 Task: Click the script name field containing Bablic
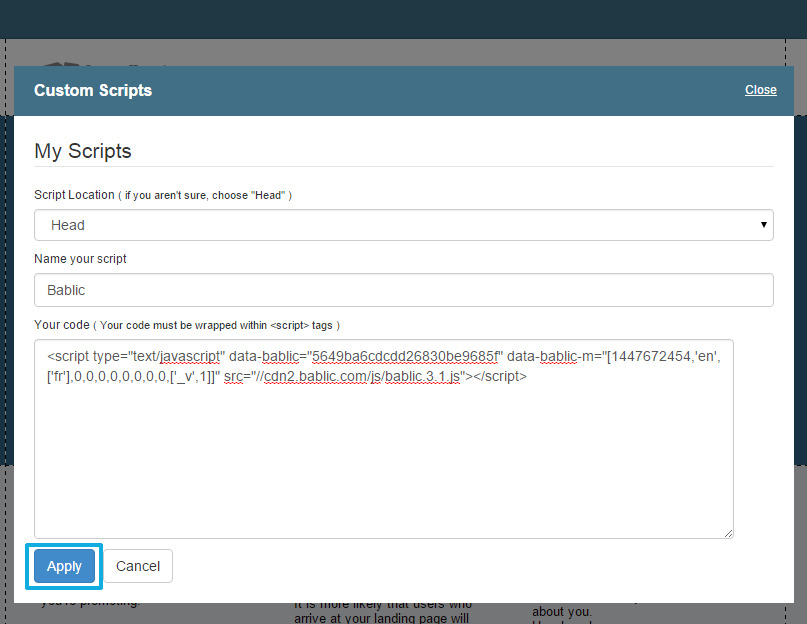(x=403, y=290)
